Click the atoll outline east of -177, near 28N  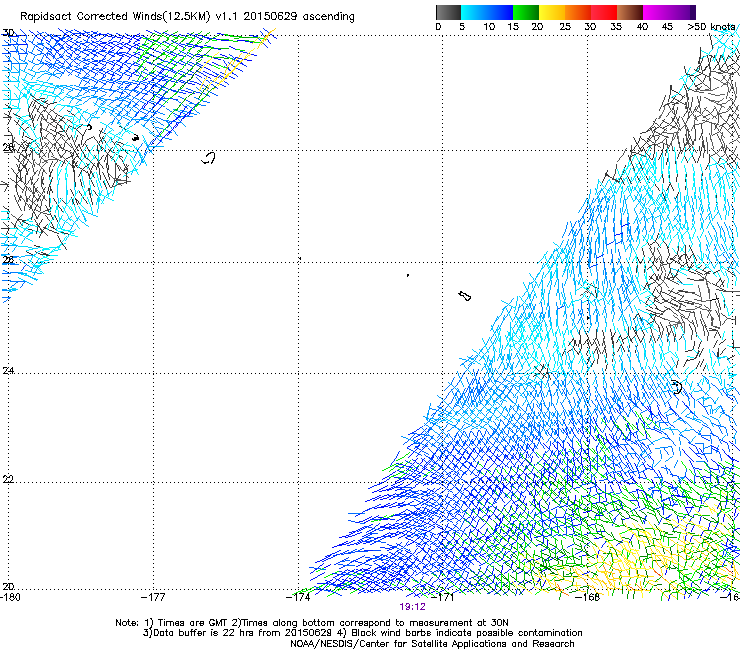click(208, 158)
